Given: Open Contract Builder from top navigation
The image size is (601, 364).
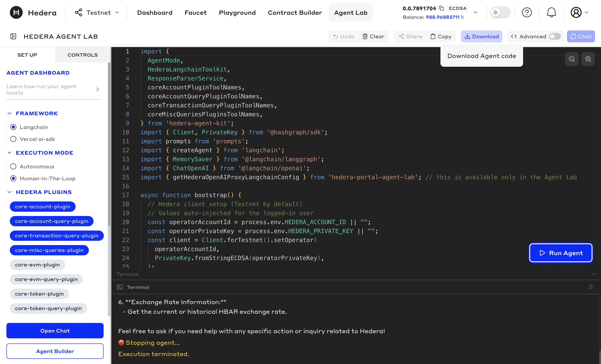Looking at the screenshot, I should coord(295,12).
